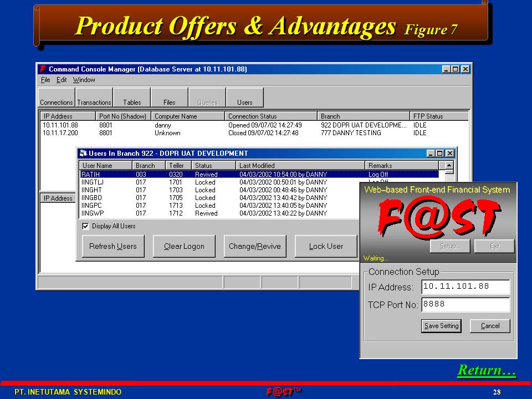The height and width of the screenshot is (399, 532).
Task: Select the Users toolbar button
Action: click(244, 98)
